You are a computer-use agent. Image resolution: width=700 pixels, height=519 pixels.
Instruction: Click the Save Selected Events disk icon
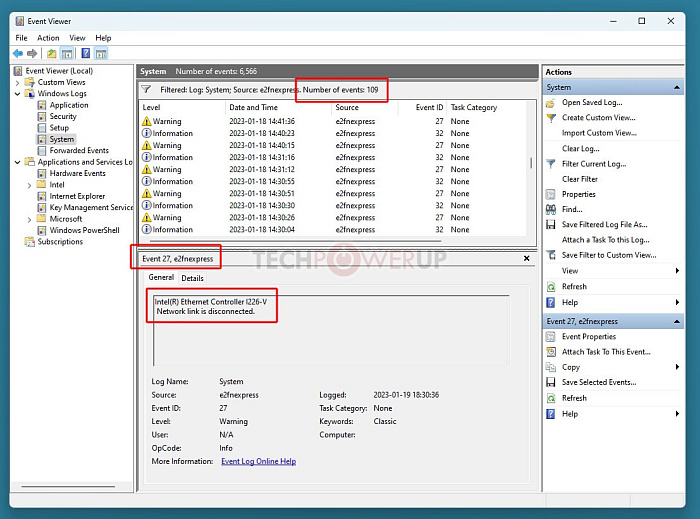point(550,382)
